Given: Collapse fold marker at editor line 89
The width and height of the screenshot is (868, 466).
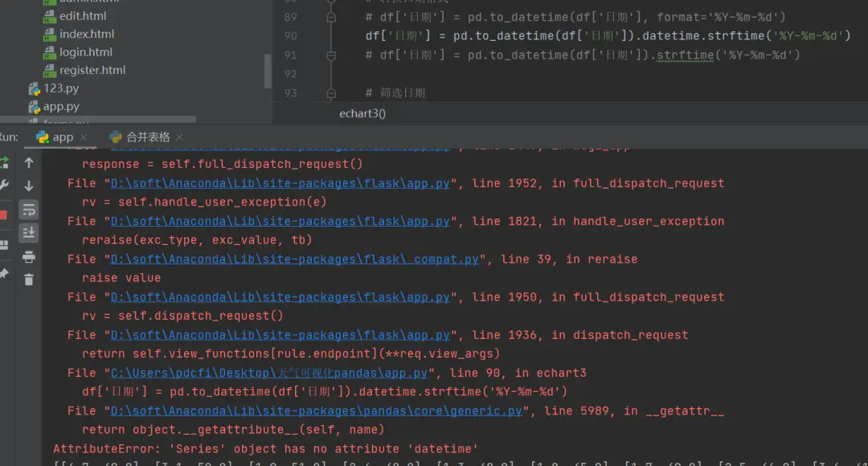Looking at the screenshot, I should [x=331, y=17].
